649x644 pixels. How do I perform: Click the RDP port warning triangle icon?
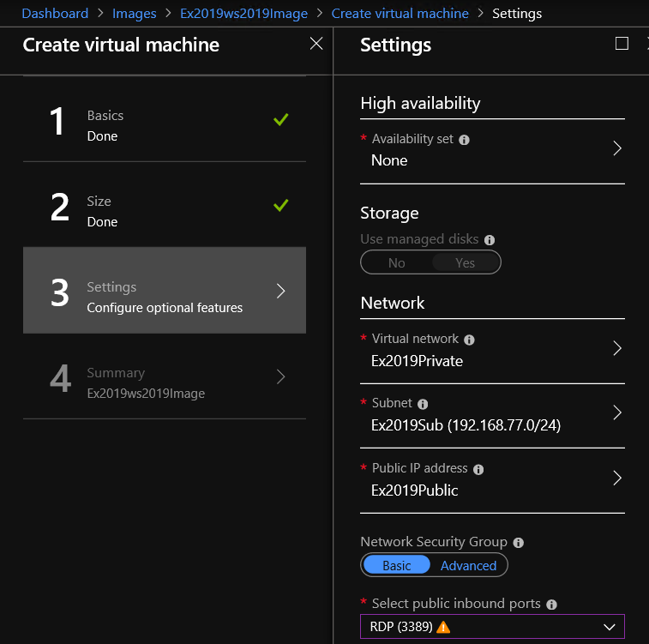pyautogui.click(x=443, y=627)
